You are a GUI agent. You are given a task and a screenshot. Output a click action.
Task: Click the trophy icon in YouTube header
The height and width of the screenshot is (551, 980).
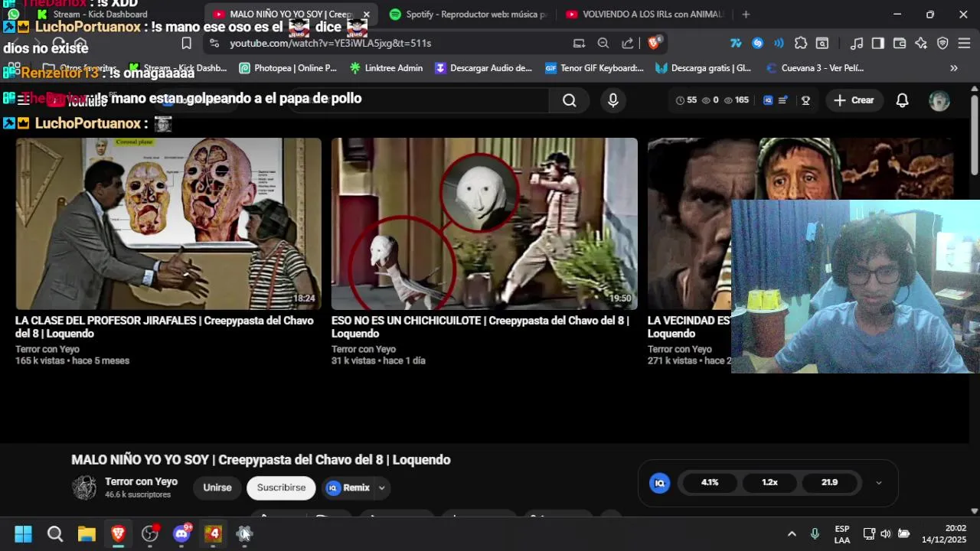click(805, 100)
